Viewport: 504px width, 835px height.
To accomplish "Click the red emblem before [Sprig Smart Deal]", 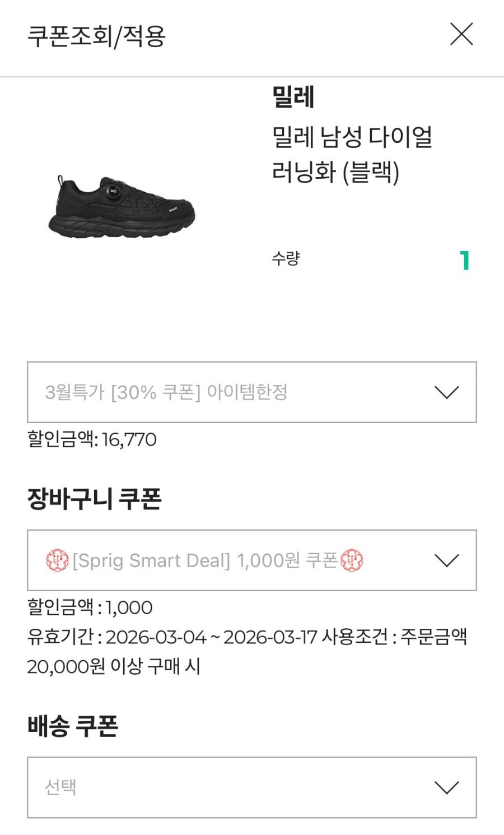I will (57, 560).
